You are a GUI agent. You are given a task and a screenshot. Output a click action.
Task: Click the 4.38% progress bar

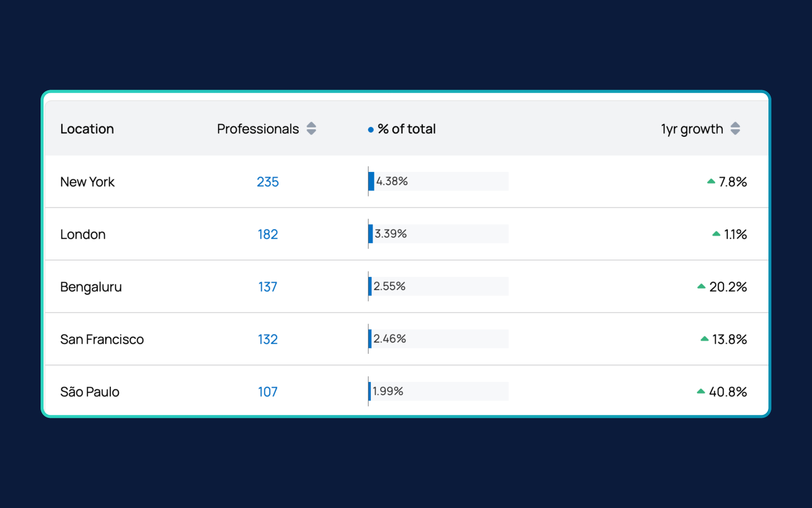pos(439,181)
